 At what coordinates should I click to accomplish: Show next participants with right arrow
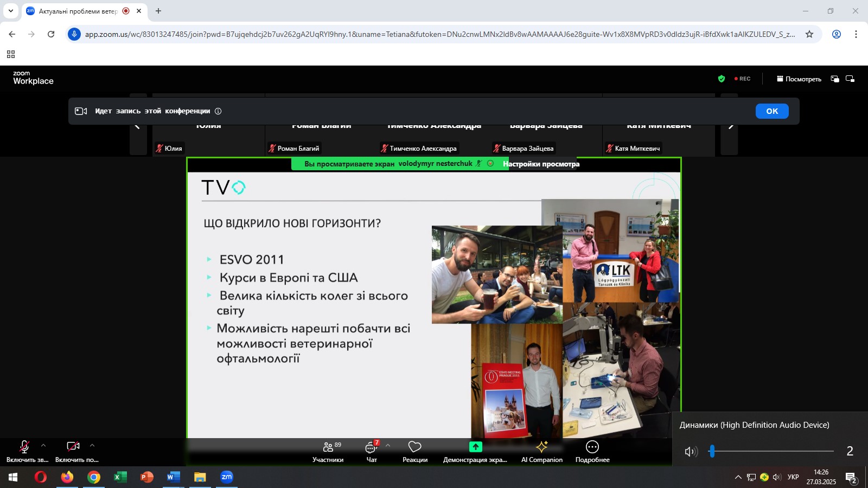(730, 126)
